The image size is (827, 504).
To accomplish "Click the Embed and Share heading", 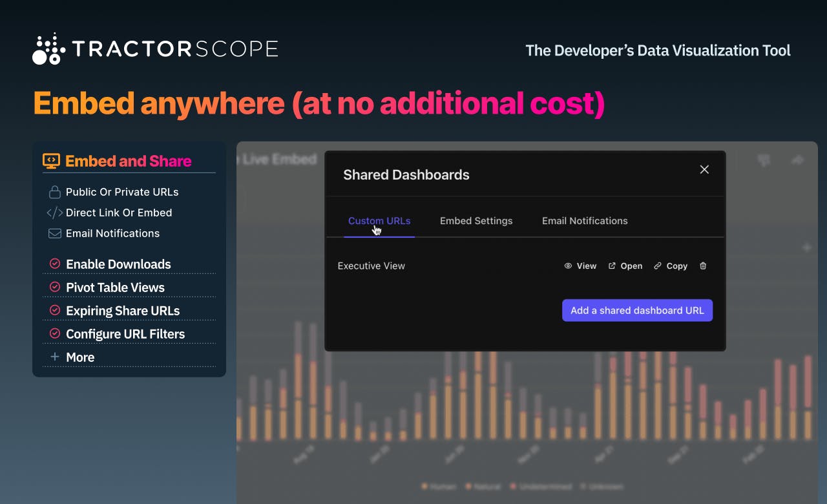I will coord(129,161).
